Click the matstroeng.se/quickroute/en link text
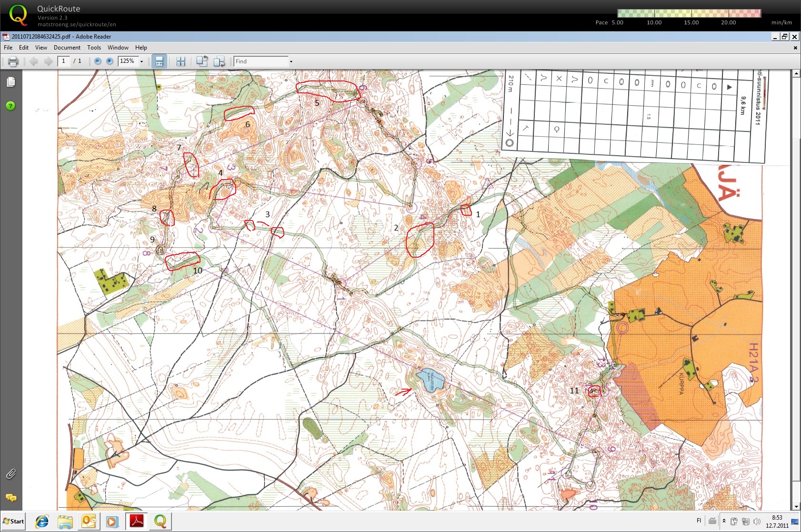Viewport: 801px width, 532px height. 77,24
